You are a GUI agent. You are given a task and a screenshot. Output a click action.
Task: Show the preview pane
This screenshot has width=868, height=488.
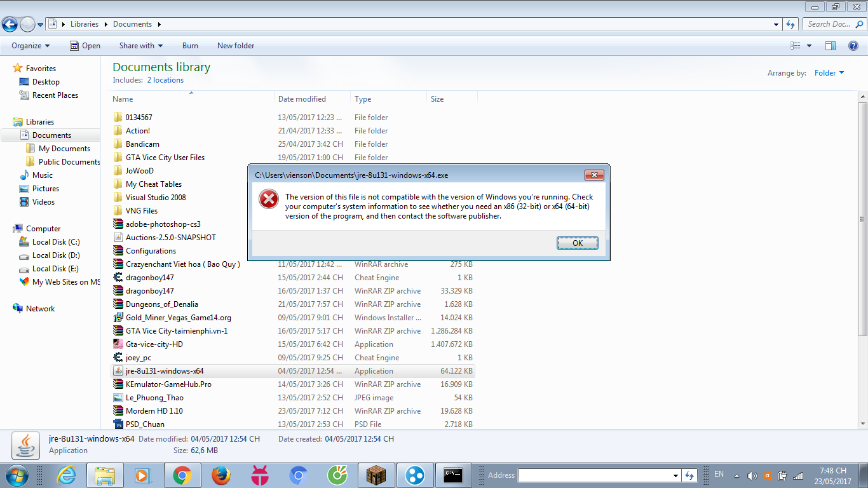830,46
